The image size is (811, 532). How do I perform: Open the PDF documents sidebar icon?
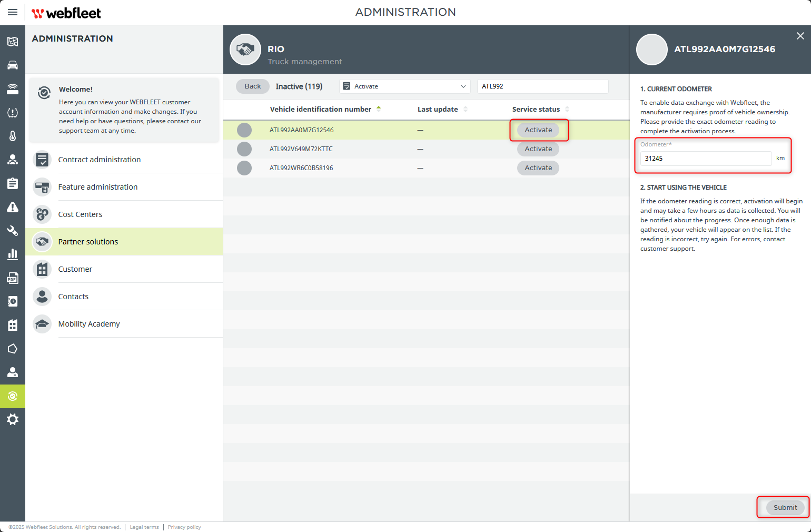coord(13,278)
